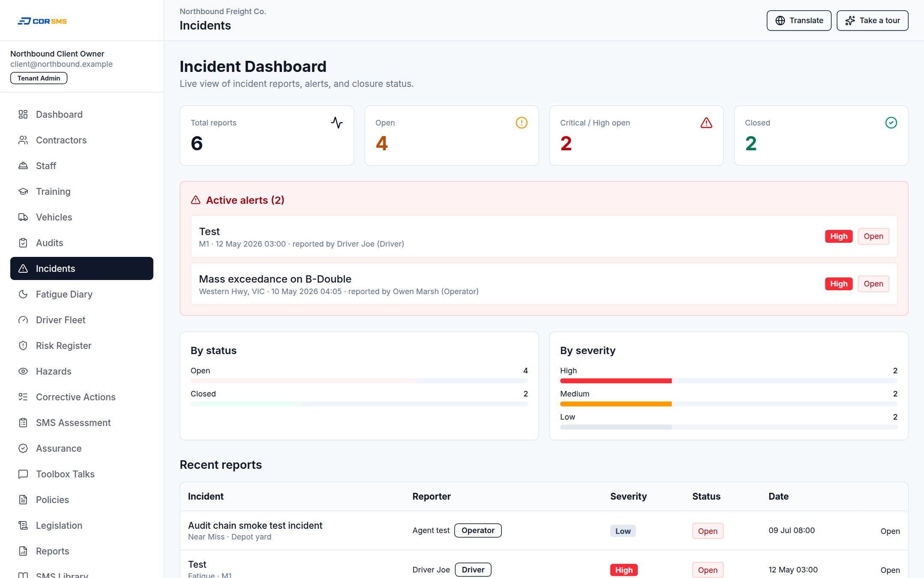
Task: Click the High badge on the Test alert
Action: click(838, 236)
